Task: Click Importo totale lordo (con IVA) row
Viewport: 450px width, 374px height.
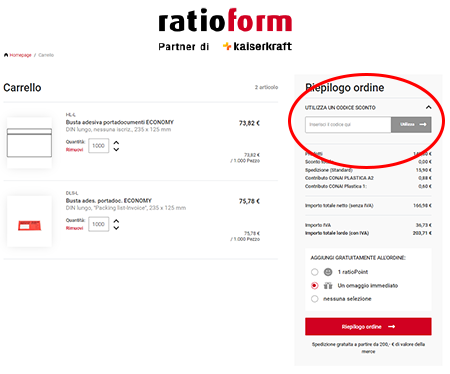Action: [368, 233]
